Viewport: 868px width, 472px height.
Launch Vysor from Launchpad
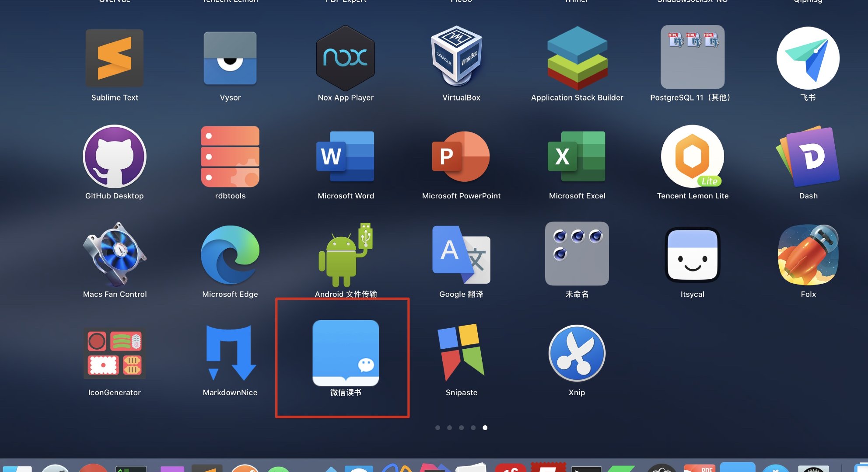[230, 58]
